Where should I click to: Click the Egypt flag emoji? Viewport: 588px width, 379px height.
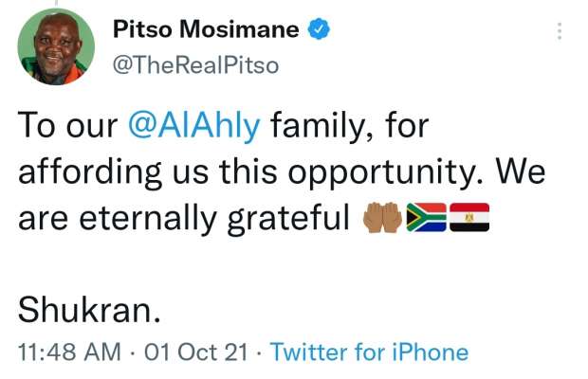pos(469,217)
